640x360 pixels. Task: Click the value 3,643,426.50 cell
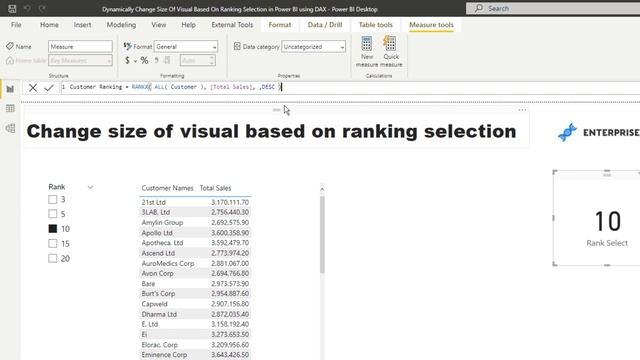click(230, 355)
